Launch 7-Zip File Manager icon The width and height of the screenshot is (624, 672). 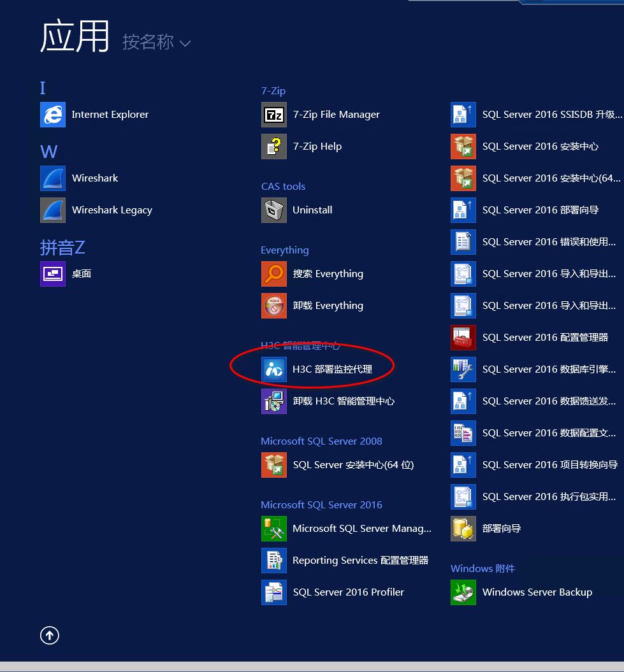pos(274,115)
